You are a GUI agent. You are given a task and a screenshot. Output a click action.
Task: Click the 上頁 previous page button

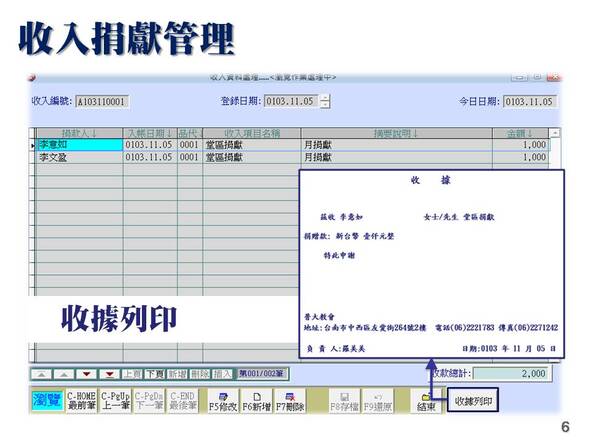click(x=132, y=374)
